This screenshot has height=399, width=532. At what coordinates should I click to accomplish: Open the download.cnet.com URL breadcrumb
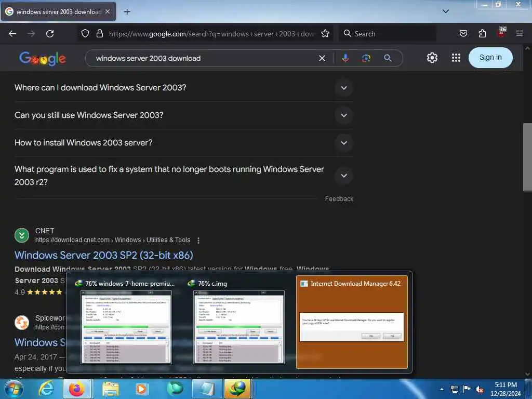tap(113, 240)
